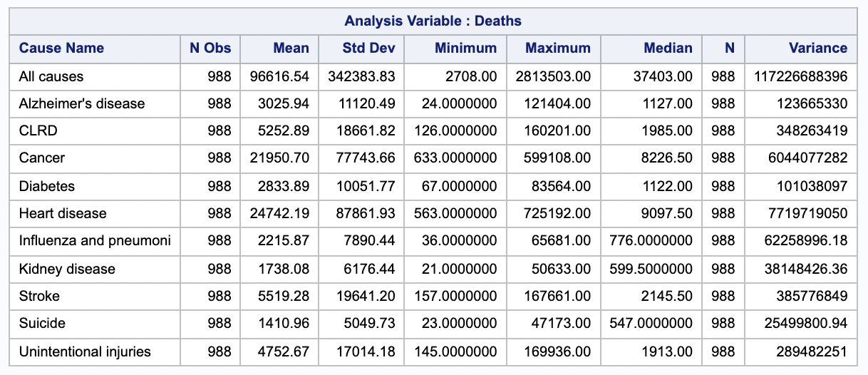This screenshot has height=375, width=868.
Task: Select the "N Obs" column header
Action: click(x=210, y=48)
